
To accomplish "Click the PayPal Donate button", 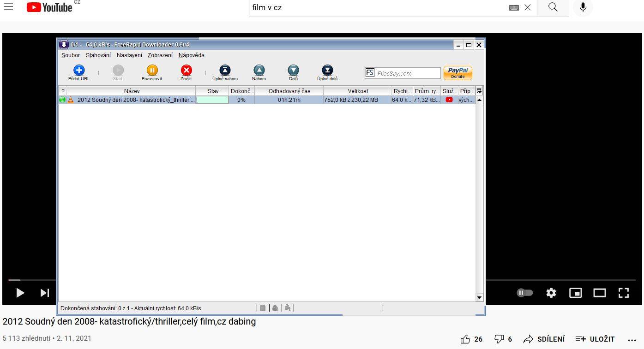I will [457, 73].
